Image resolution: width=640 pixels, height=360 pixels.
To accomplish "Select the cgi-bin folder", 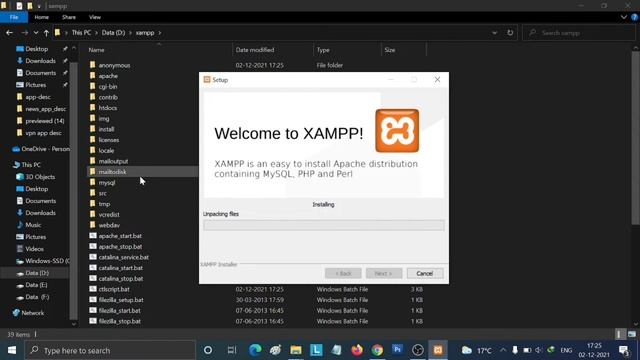I will 108,87.
